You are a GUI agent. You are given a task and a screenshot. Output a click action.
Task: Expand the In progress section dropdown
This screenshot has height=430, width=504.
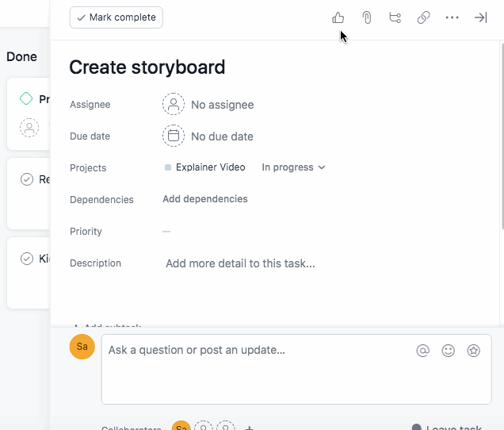293,167
